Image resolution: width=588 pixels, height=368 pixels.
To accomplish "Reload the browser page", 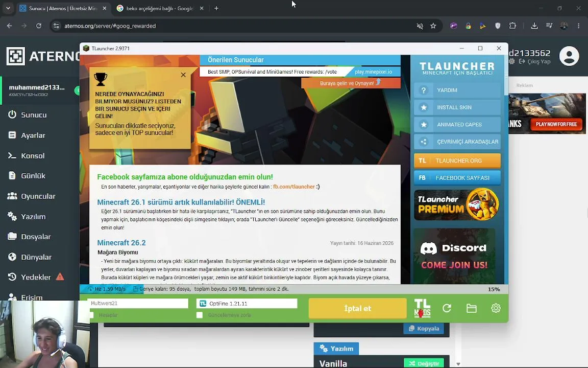I will point(39,26).
